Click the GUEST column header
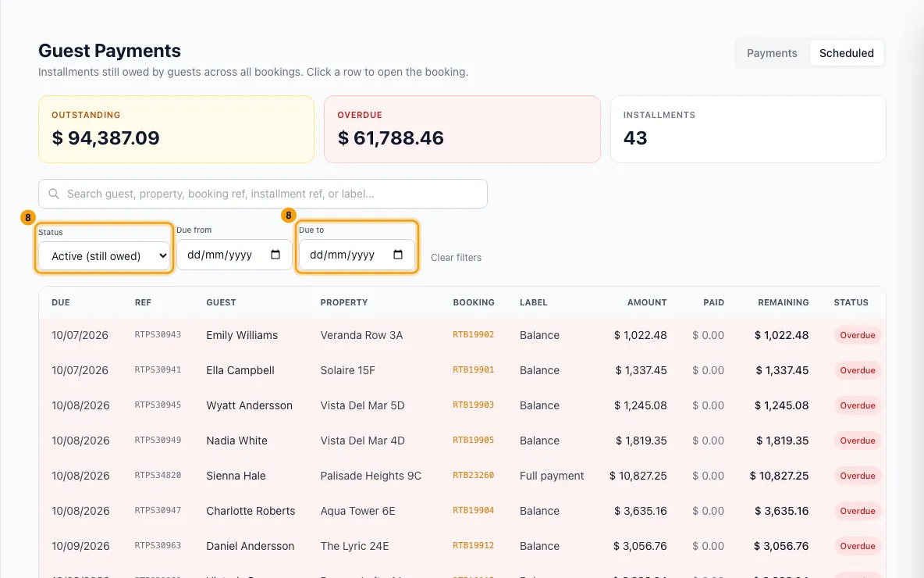Image resolution: width=924 pixels, height=578 pixels. (221, 302)
